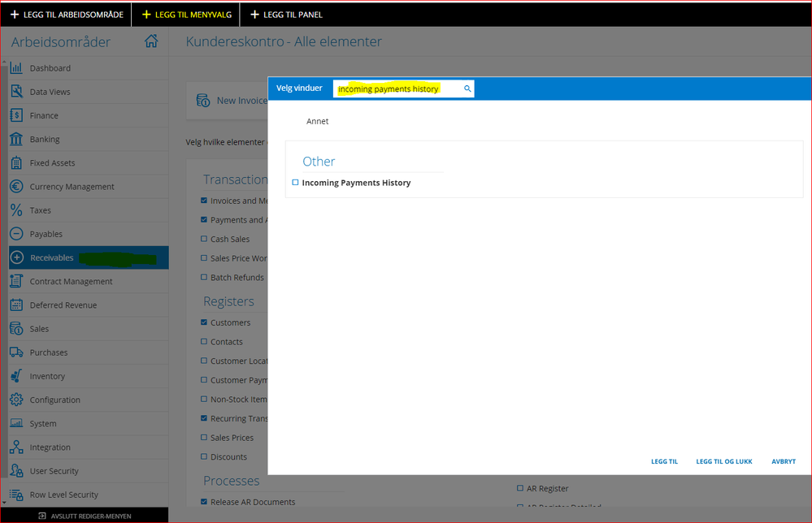Check the Batch Refunds checkbox
This screenshot has width=812, height=523.
(204, 277)
